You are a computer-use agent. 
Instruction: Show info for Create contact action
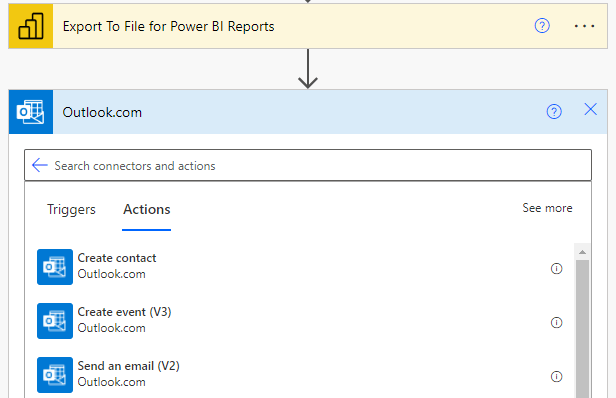pyautogui.click(x=556, y=268)
